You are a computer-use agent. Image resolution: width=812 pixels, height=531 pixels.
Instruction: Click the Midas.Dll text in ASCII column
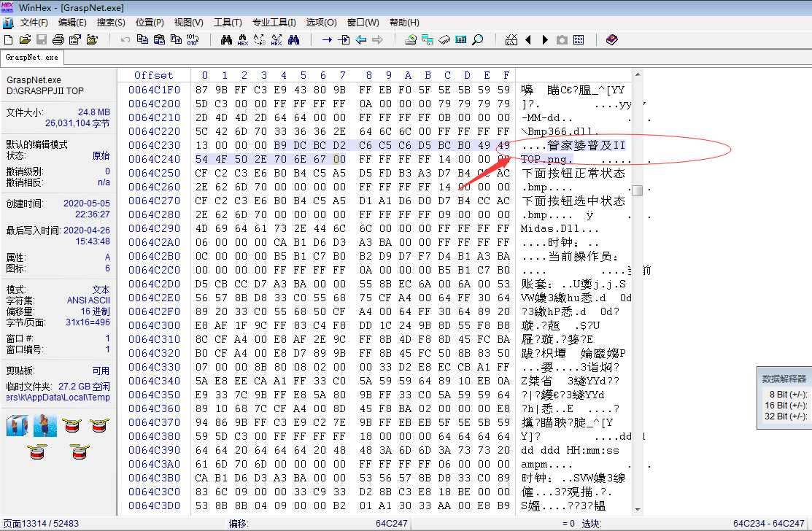(x=552, y=229)
